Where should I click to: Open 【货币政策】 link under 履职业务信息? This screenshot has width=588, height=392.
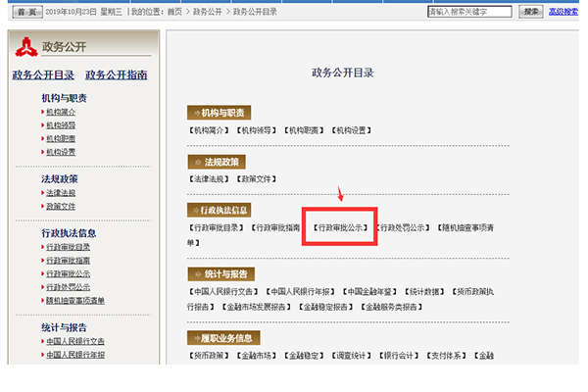(x=211, y=356)
